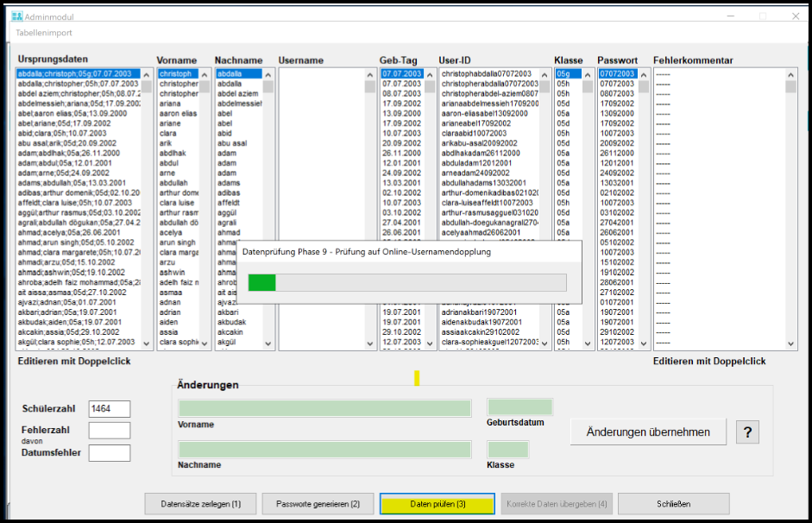Select 'abel;aaron elias' row in Ursprungsdaten list

point(73,113)
